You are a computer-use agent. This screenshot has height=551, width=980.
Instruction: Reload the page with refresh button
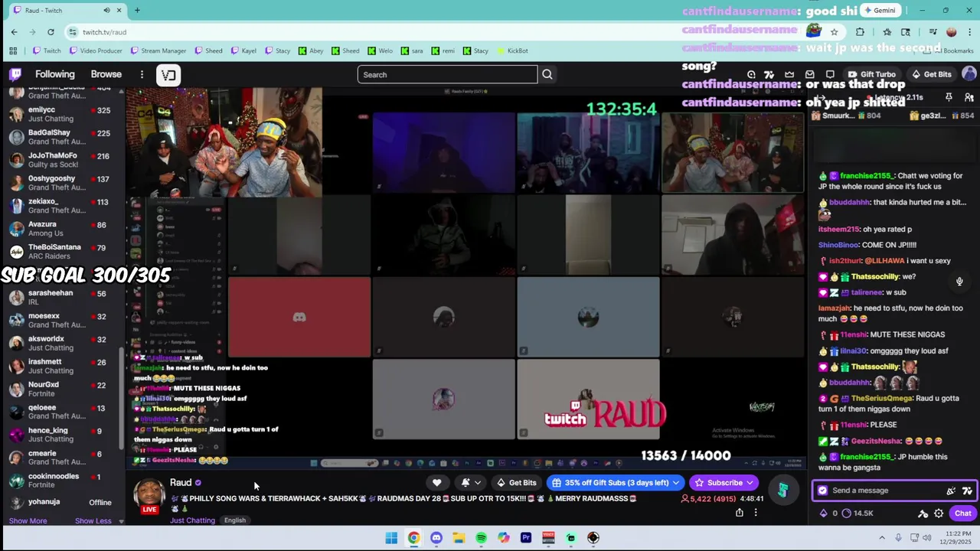51,32
